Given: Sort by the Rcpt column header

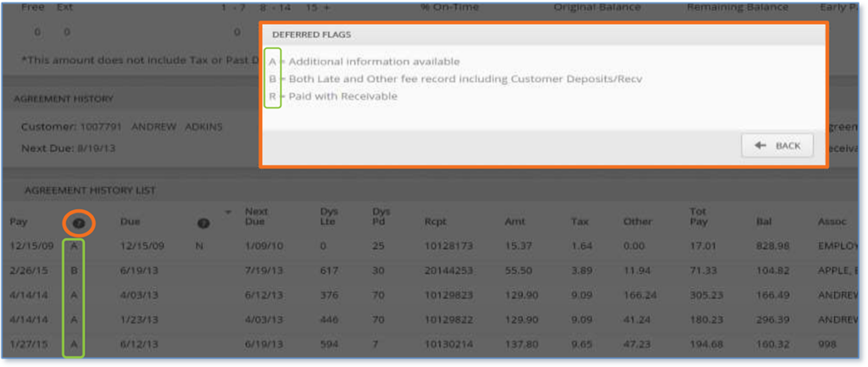Looking at the screenshot, I should (436, 222).
